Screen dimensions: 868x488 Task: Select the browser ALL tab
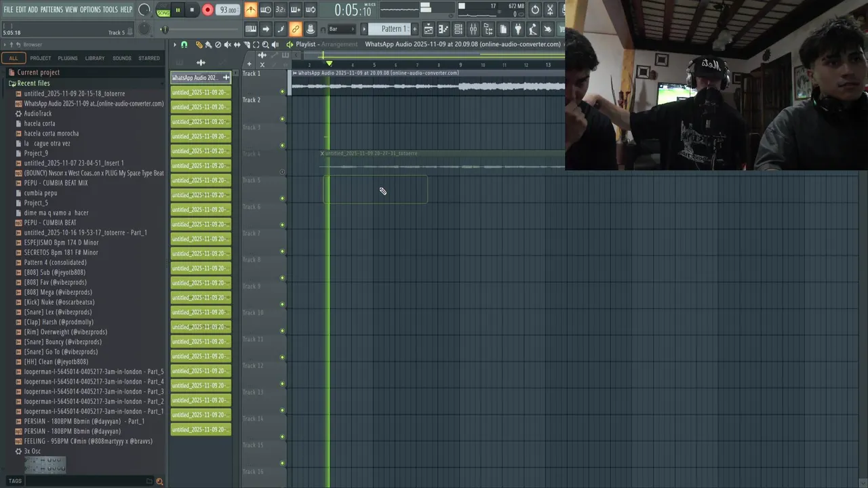13,58
